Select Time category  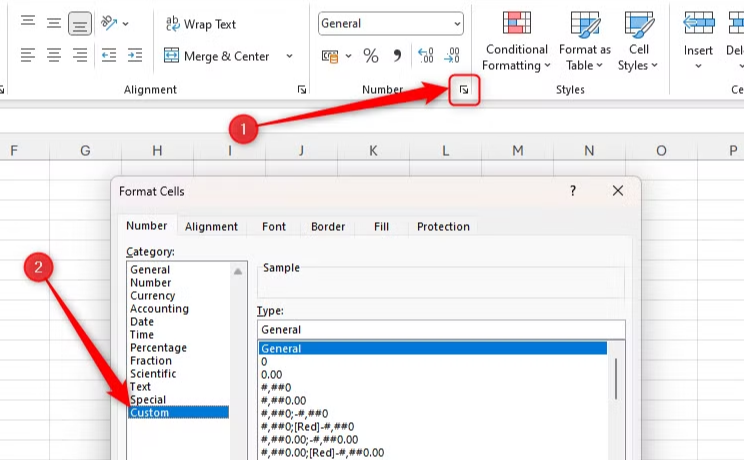tap(141, 335)
